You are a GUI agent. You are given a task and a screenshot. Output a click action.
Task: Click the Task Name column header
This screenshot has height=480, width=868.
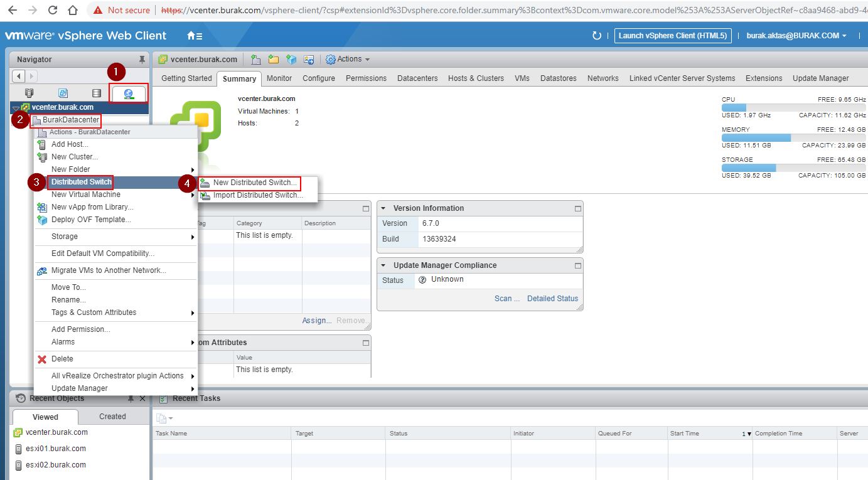point(223,434)
